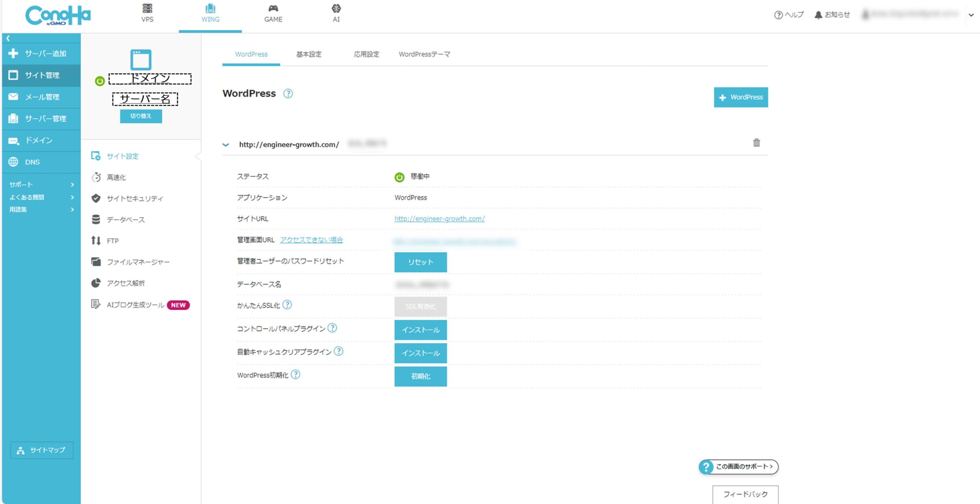
Task: Expand the account dropdown arrow
Action: pyautogui.click(x=971, y=15)
